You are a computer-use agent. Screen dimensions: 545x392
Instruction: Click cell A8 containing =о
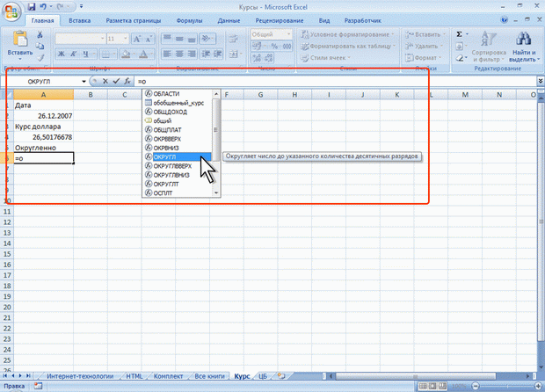43,157
